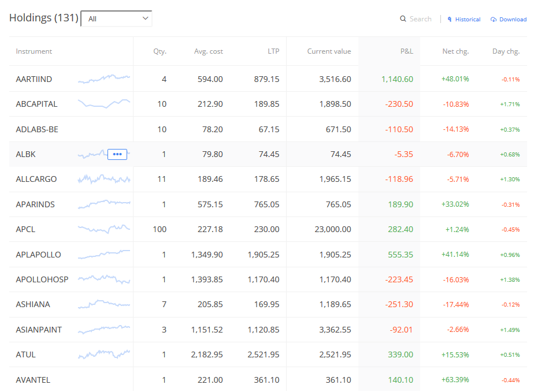Sort holdings by Qty. column
This screenshot has height=392, width=534.
pyautogui.click(x=160, y=51)
